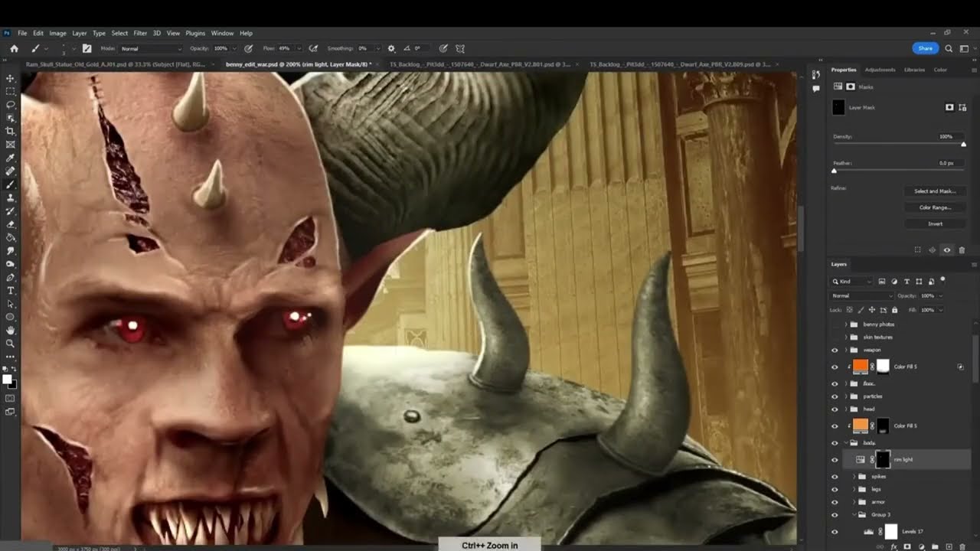This screenshot has width=980, height=551.
Task: Delete mask using Properties trash icon
Action: 962,250
